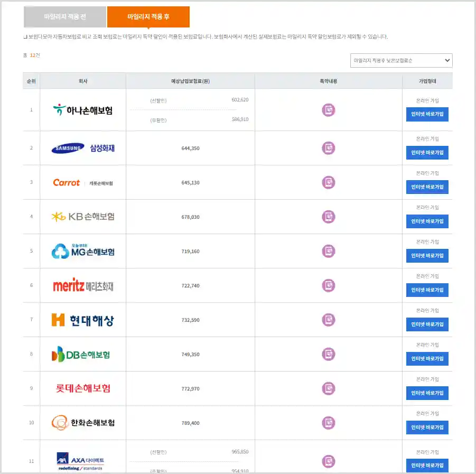Screen dimensions: 476x474
Task: Click the AXA다이렉트 logo
Action: (80, 461)
